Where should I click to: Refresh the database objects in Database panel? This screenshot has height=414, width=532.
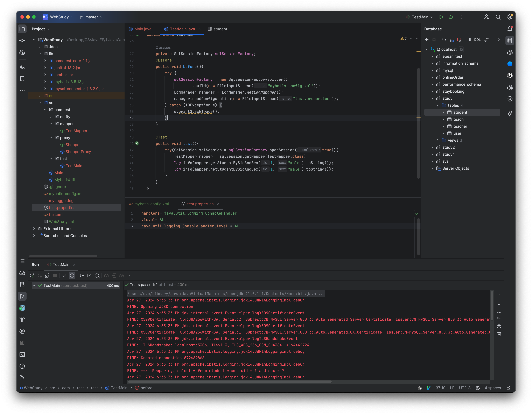pos(444,40)
